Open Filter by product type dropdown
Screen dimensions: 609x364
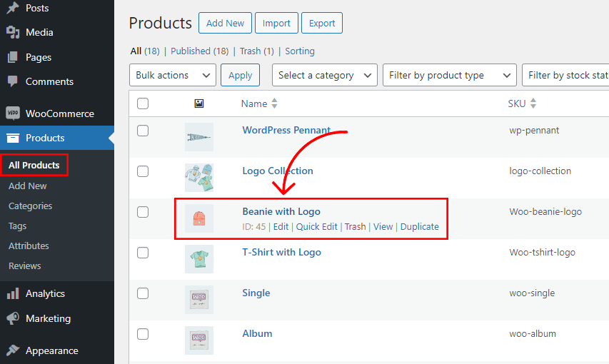(450, 75)
